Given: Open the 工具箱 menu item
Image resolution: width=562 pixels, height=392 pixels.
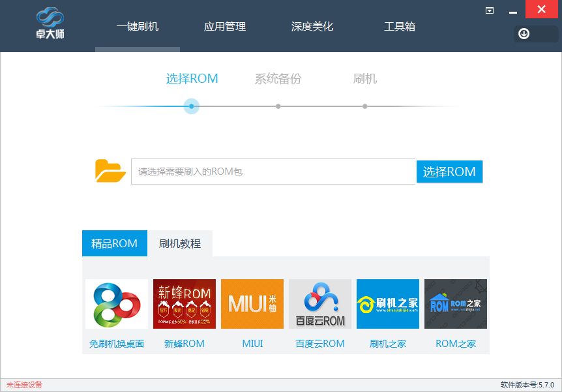Looking at the screenshot, I should [399, 27].
